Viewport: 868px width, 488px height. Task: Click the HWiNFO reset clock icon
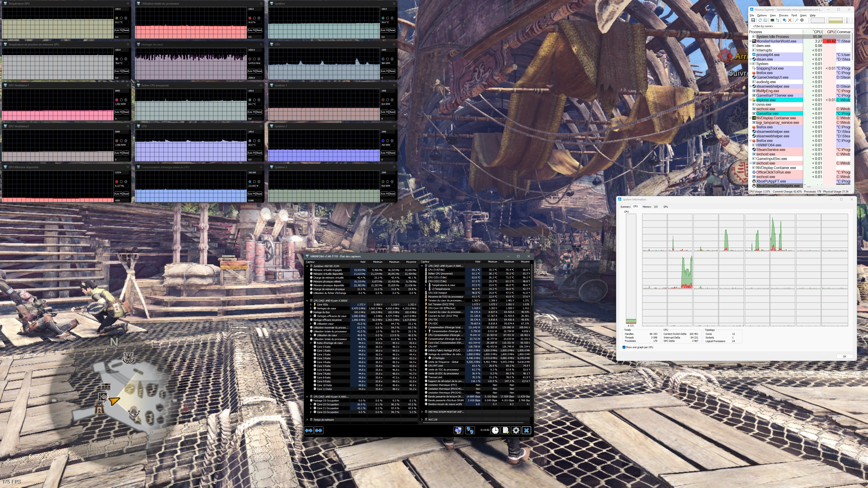pos(495,430)
